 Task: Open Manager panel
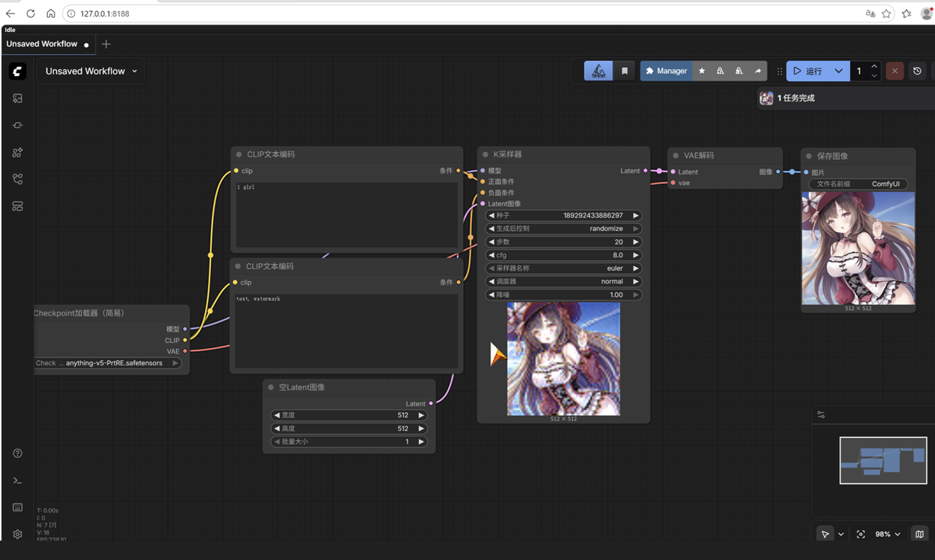(x=667, y=71)
